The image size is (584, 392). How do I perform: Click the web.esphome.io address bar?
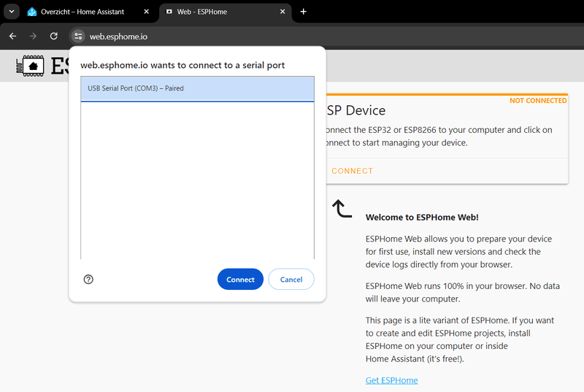[118, 36]
